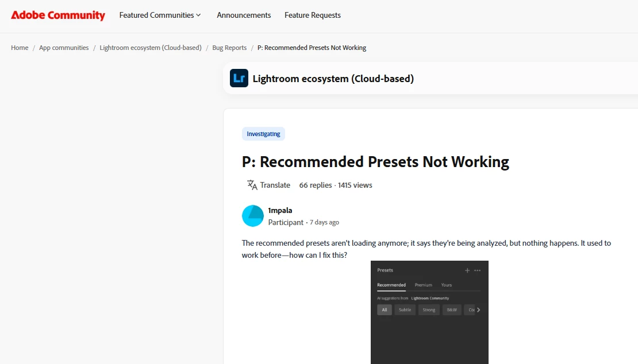
Task: Select the Premium tab in the screenshot
Action: [x=423, y=285]
